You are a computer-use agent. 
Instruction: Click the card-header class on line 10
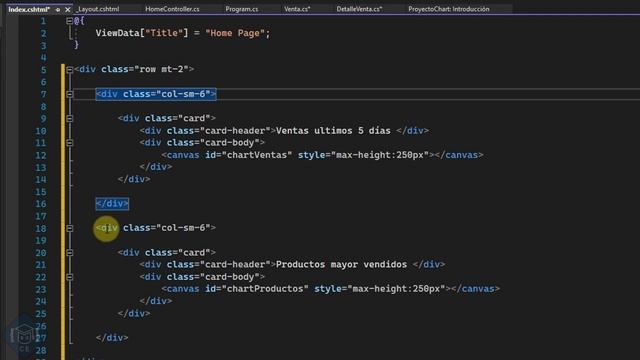(235, 131)
